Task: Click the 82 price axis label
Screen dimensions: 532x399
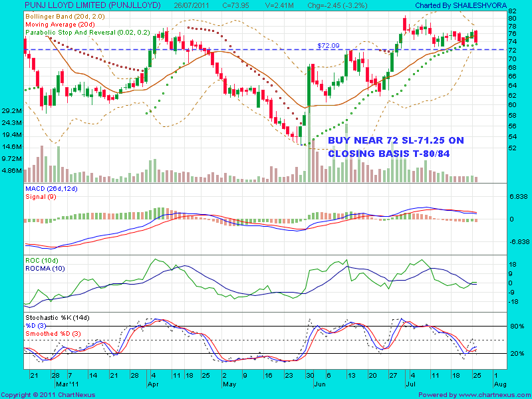Action: pos(512,11)
